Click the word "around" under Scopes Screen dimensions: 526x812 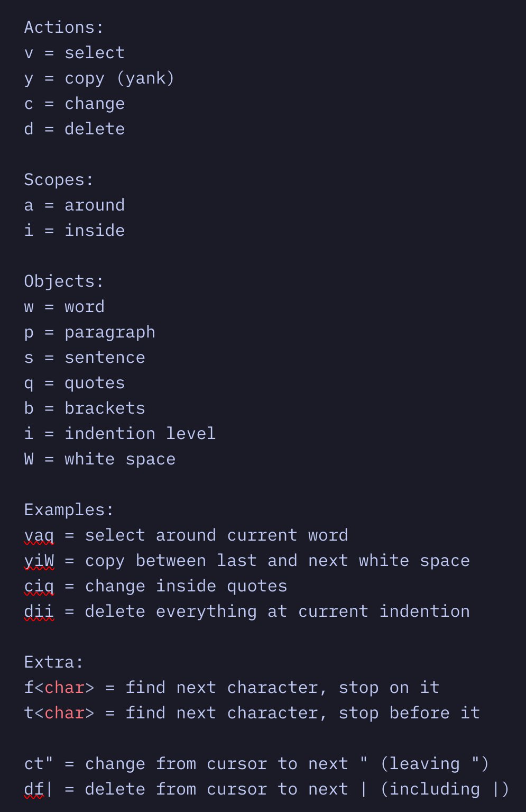pos(95,205)
